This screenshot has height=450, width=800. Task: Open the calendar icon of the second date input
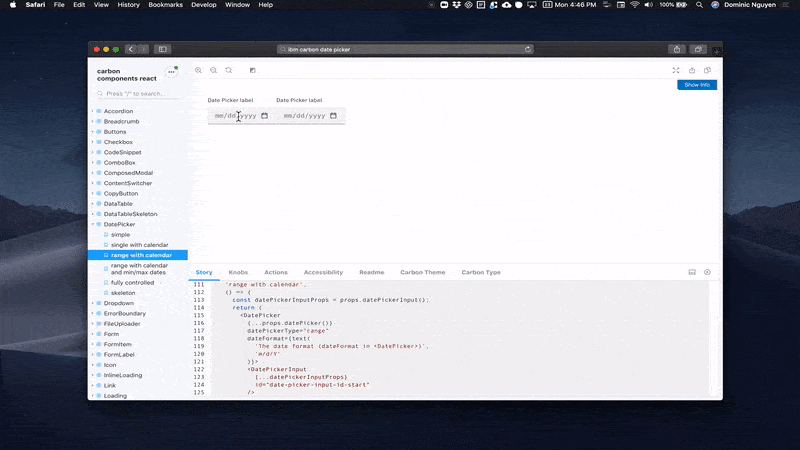tap(333, 116)
